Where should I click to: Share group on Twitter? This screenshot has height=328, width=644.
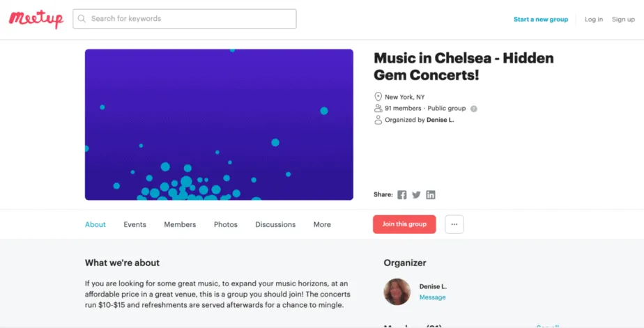(416, 195)
